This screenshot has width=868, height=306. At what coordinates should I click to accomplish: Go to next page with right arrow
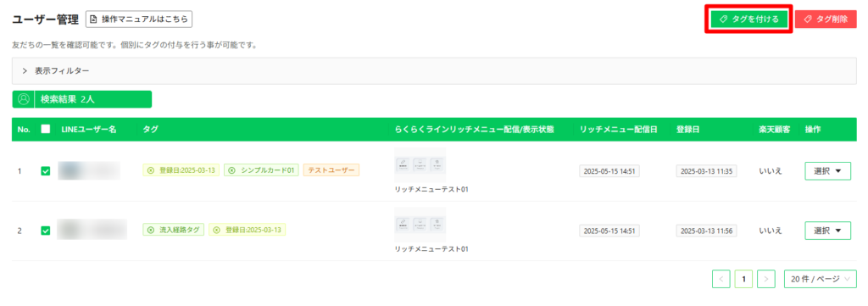765,280
